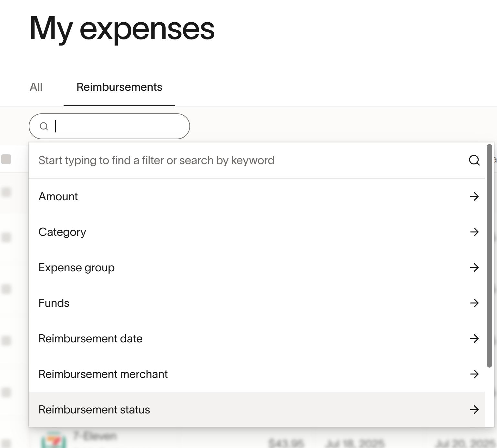The image size is (497, 448).
Task: Switch to the All tab
Action: (x=36, y=87)
